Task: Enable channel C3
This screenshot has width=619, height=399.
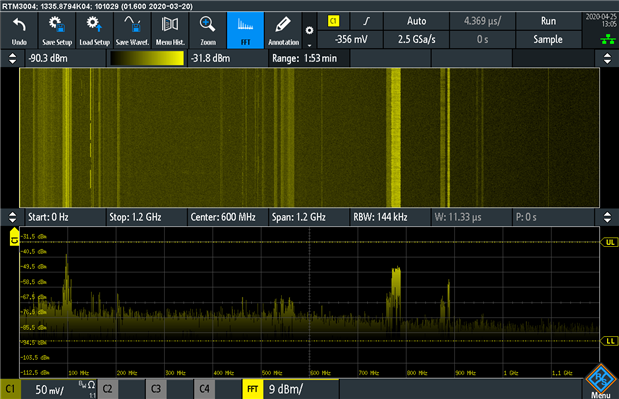Action: tap(156, 389)
